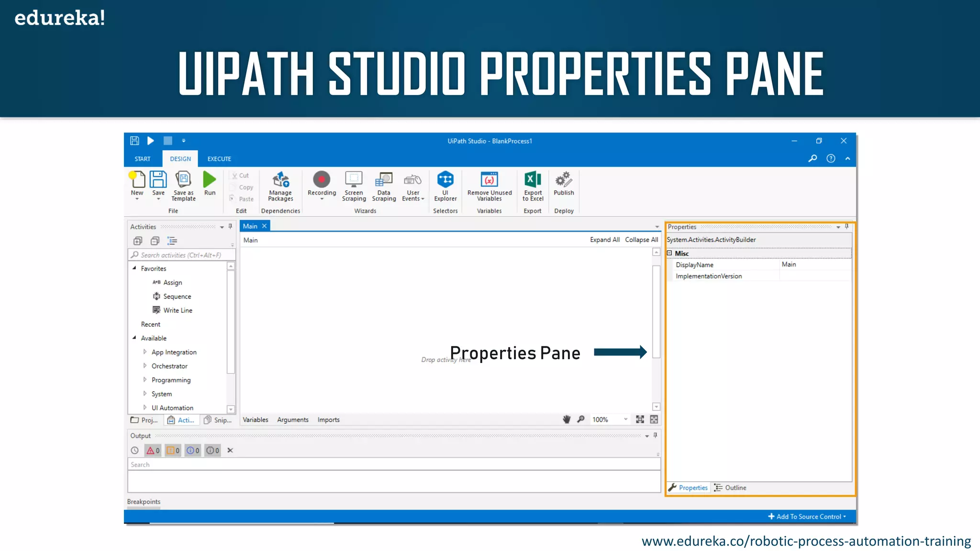Image resolution: width=980 pixels, height=551 pixels.
Task: Click Expand All in the designer
Action: pos(604,240)
